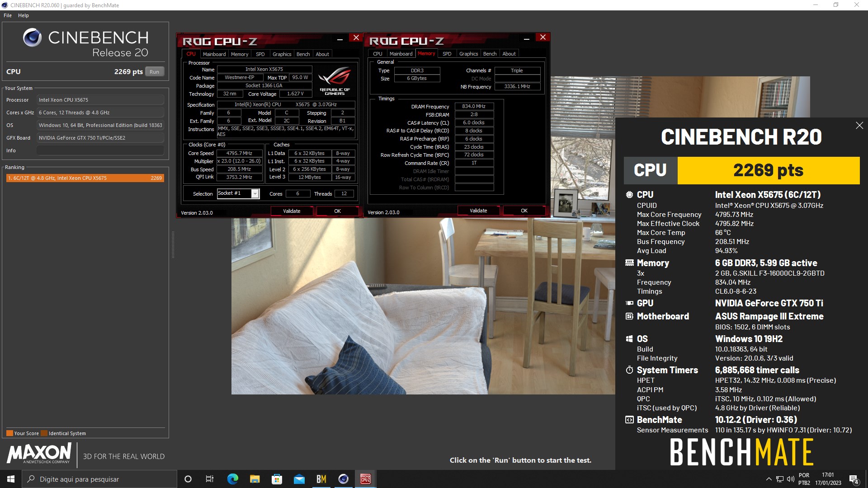Open the File menu
868x488 pixels.
[8, 15]
